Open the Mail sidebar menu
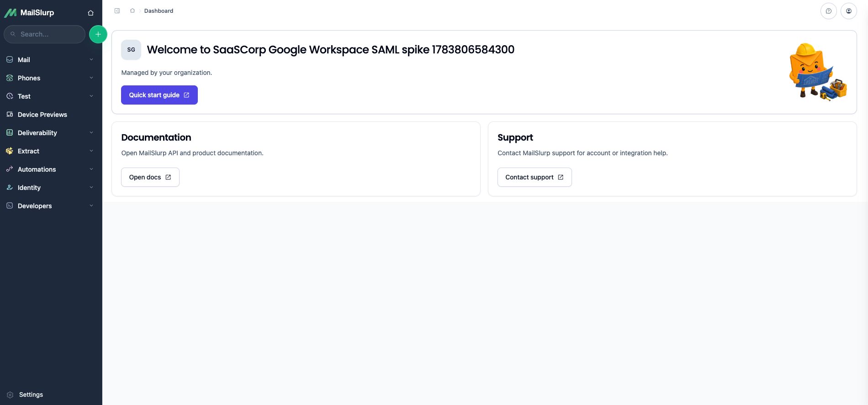The image size is (868, 405). pyautogui.click(x=51, y=60)
